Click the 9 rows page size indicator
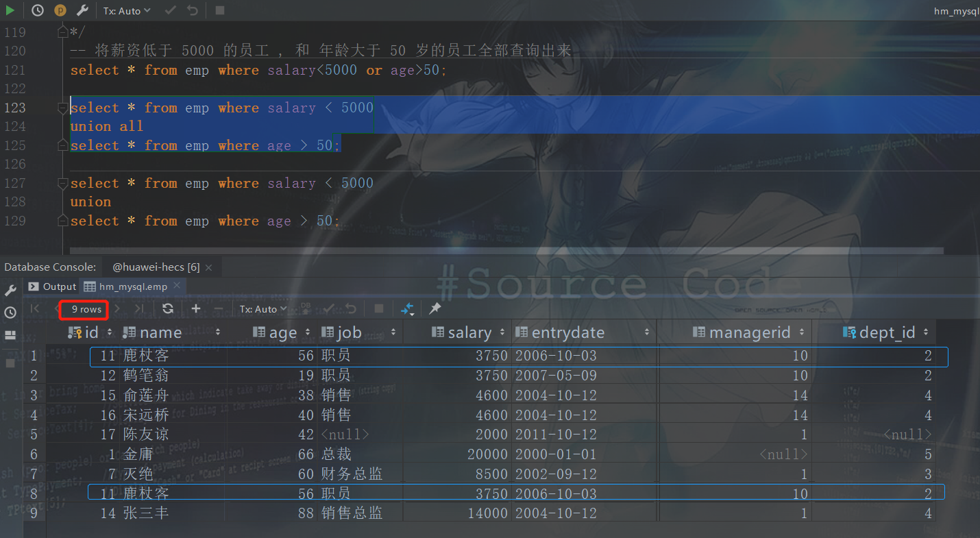Image resolution: width=980 pixels, height=538 pixels. pos(86,309)
